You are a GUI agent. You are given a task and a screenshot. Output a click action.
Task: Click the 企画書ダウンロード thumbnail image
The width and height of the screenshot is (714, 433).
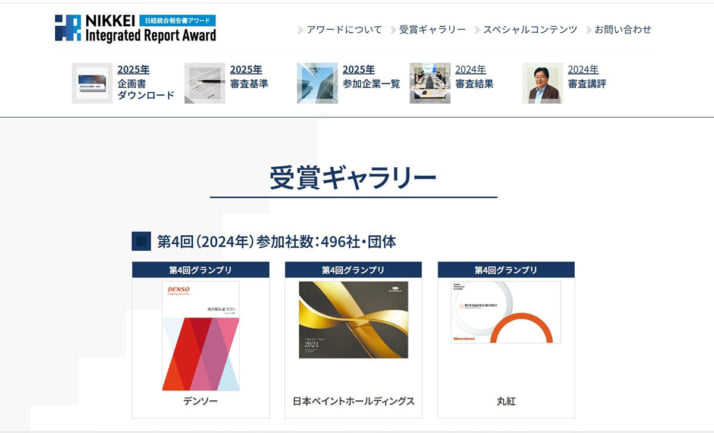[x=92, y=83]
